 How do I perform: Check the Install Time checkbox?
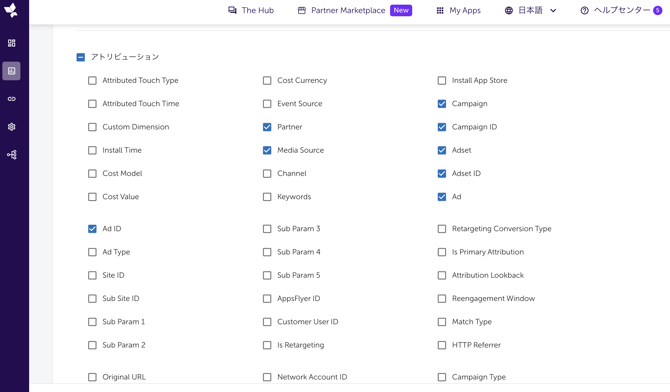[x=92, y=150]
